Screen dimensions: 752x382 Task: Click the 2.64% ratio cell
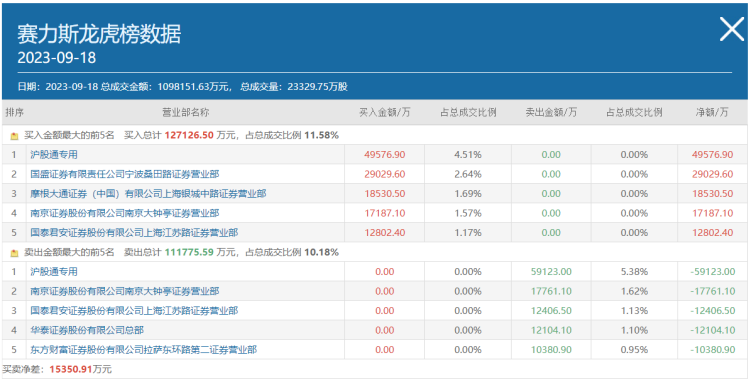468,174
